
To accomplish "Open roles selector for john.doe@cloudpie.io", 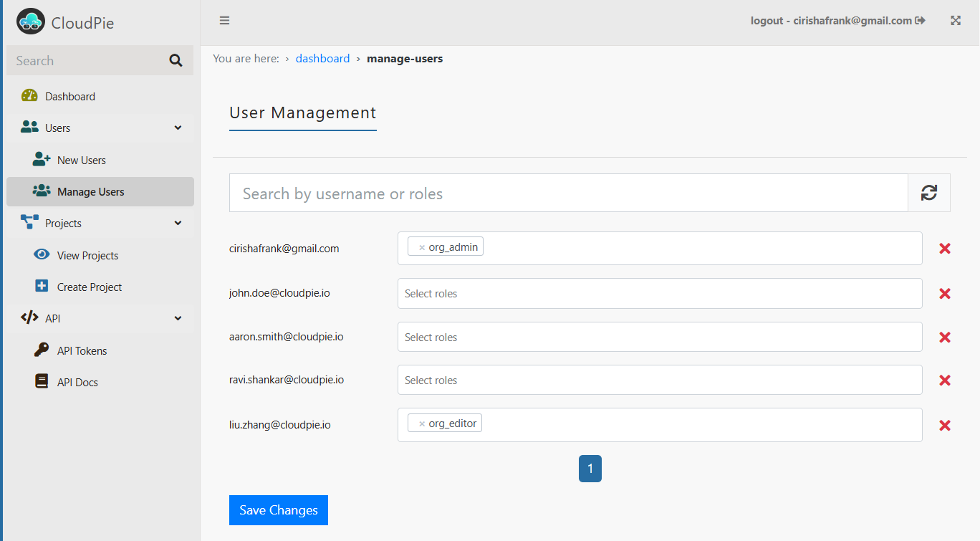I will (660, 294).
